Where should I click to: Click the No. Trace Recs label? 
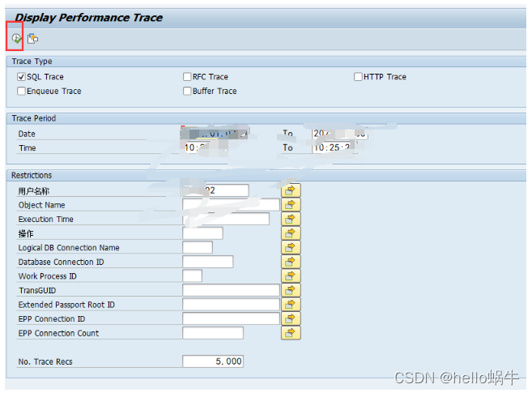(x=45, y=361)
